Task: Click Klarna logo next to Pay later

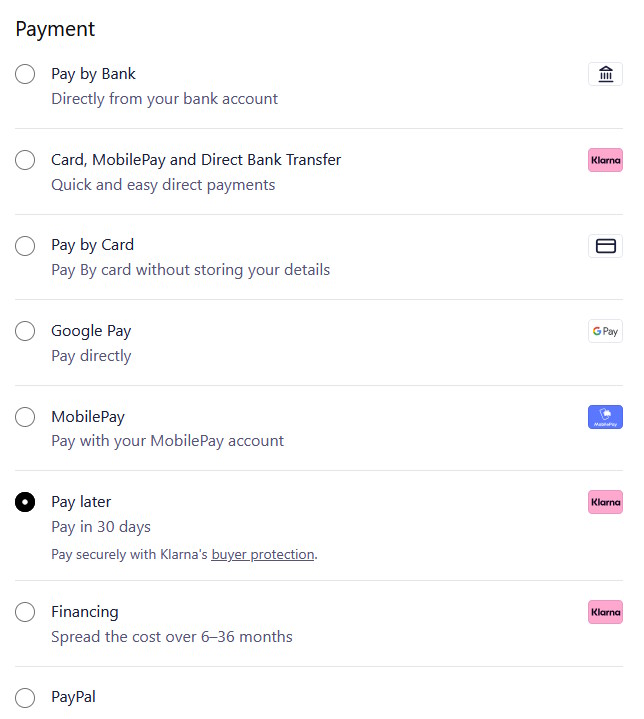Action: pos(605,502)
